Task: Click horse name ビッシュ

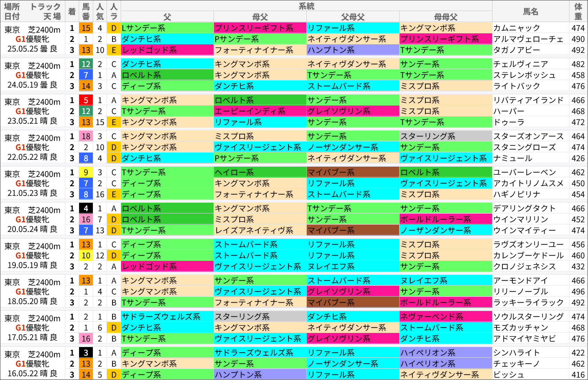Action: point(509,375)
